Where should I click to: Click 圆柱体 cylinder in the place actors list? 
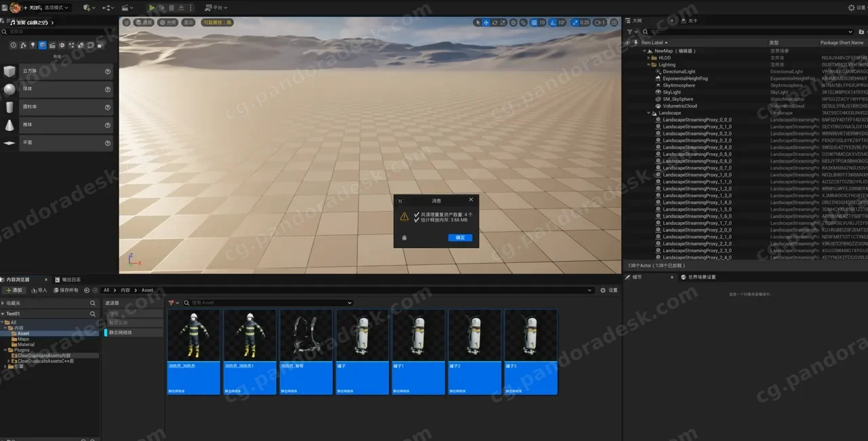pos(58,107)
